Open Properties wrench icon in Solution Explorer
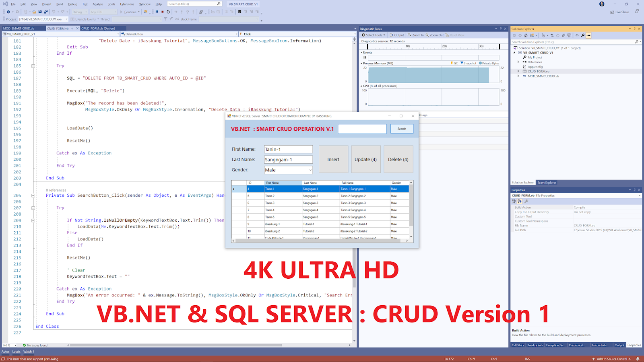Image resolution: width=644 pixels, height=362 pixels. pos(583,35)
